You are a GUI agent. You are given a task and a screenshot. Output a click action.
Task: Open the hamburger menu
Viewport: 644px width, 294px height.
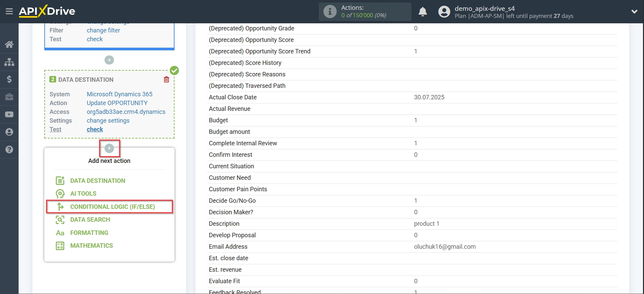[9, 11]
